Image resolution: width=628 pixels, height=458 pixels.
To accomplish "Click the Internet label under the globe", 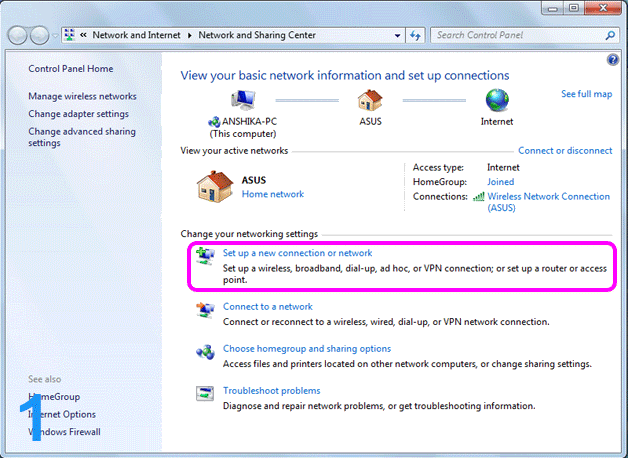I will click(x=497, y=122).
